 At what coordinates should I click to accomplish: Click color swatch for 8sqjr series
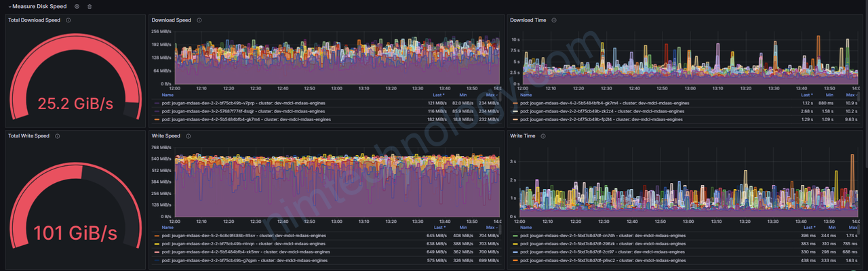(x=156, y=111)
